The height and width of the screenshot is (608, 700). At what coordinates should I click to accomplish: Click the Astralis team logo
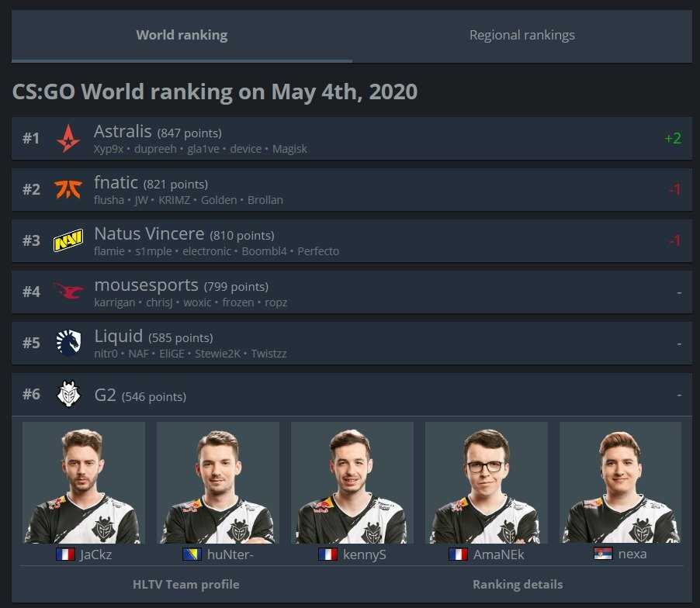68,138
